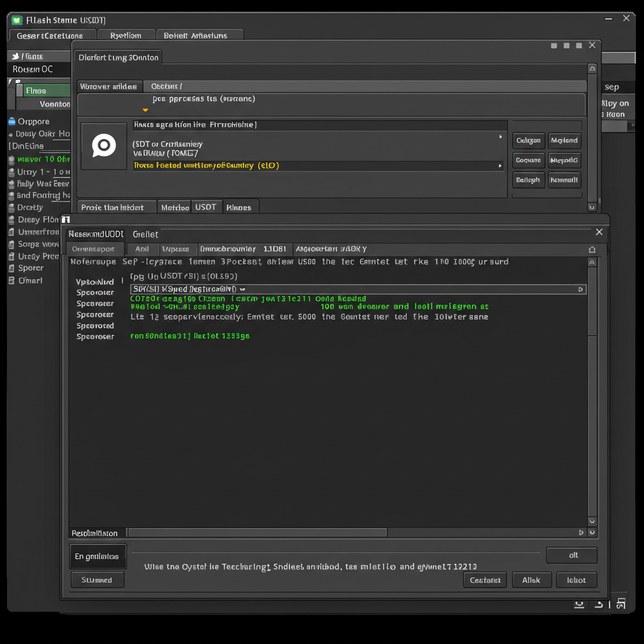
Task: Expand the arrow at the right of the '(SDT or Crafseniey' list
Action: coord(500,136)
